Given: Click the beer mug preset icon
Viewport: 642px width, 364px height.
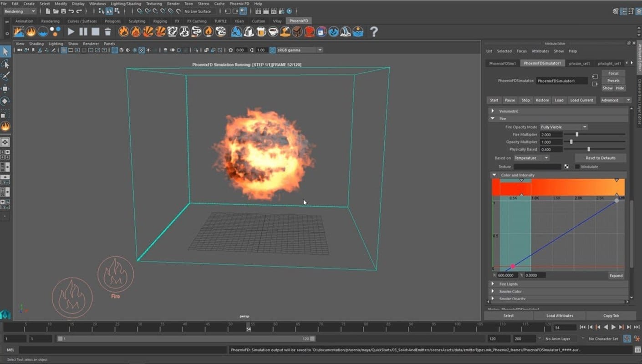Looking at the screenshot, I should pyautogui.click(x=261, y=31).
